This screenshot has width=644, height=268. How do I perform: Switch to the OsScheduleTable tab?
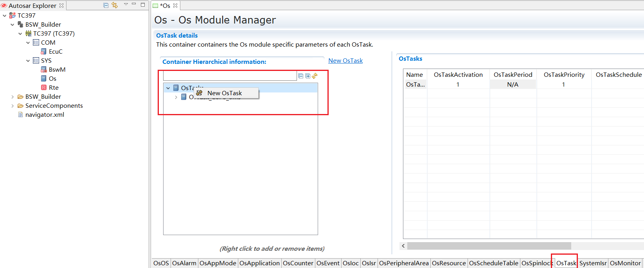[x=493, y=263]
